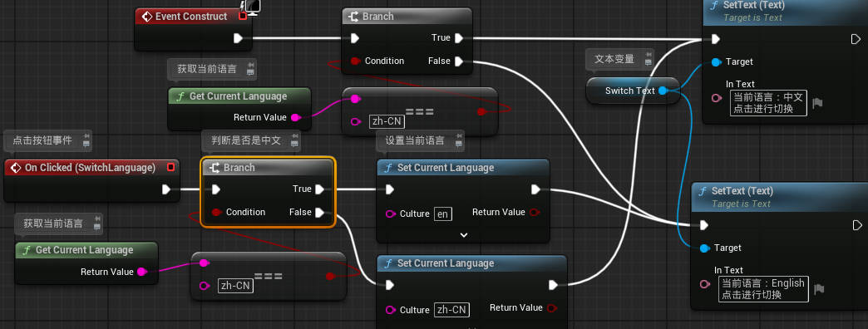Click the bottom Set Current Language exec output pin

(553, 285)
